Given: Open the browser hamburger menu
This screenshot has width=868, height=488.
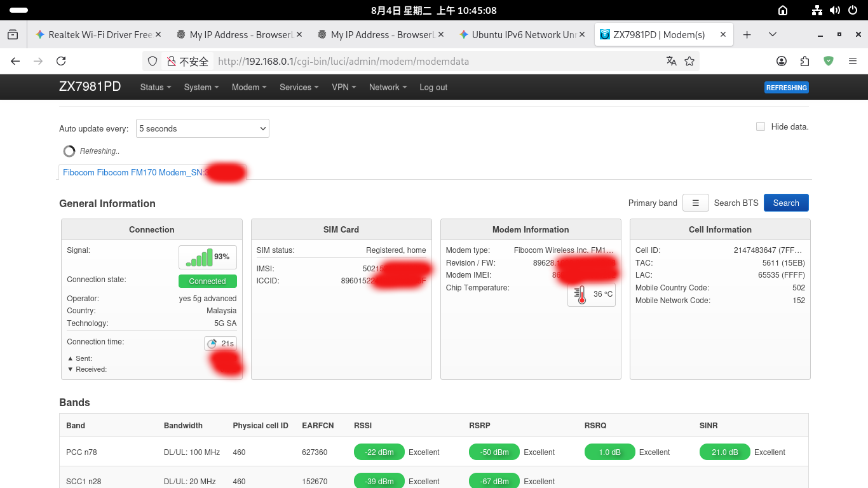Looking at the screenshot, I should pos(853,61).
